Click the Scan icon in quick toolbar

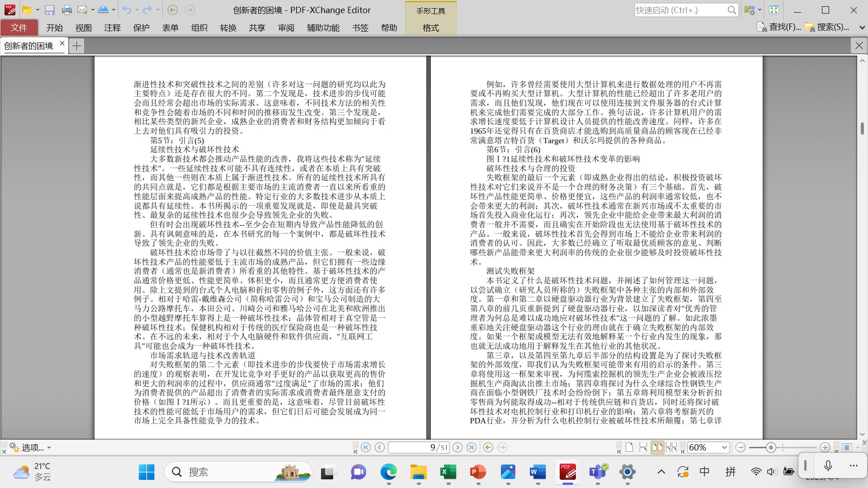coord(103,10)
